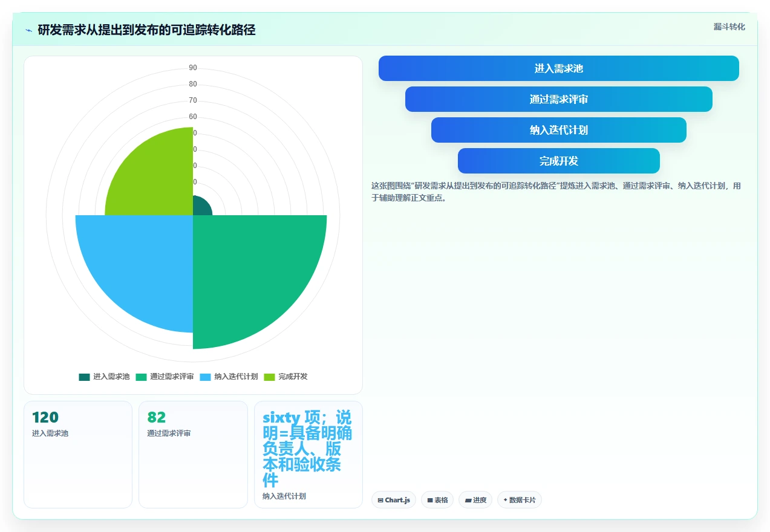Click the chart description paragraph text
Screen dimensions: 770x532
coord(556,192)
